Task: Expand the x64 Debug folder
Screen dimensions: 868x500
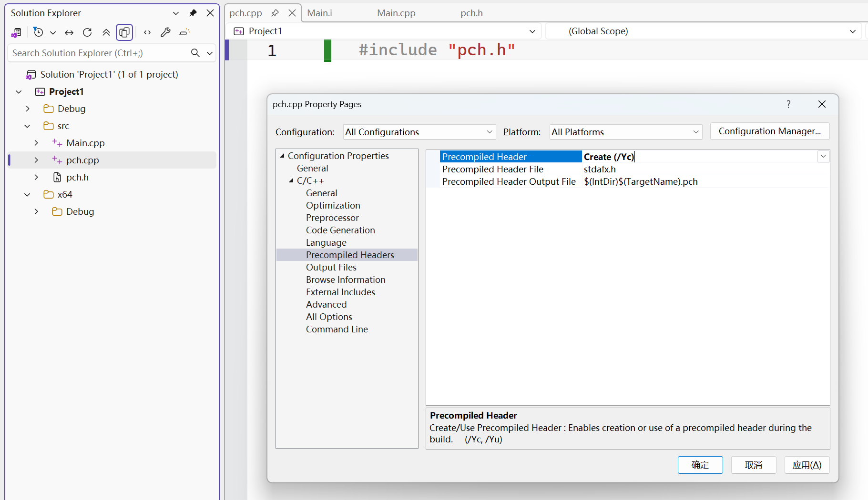Action: point(36,211)
